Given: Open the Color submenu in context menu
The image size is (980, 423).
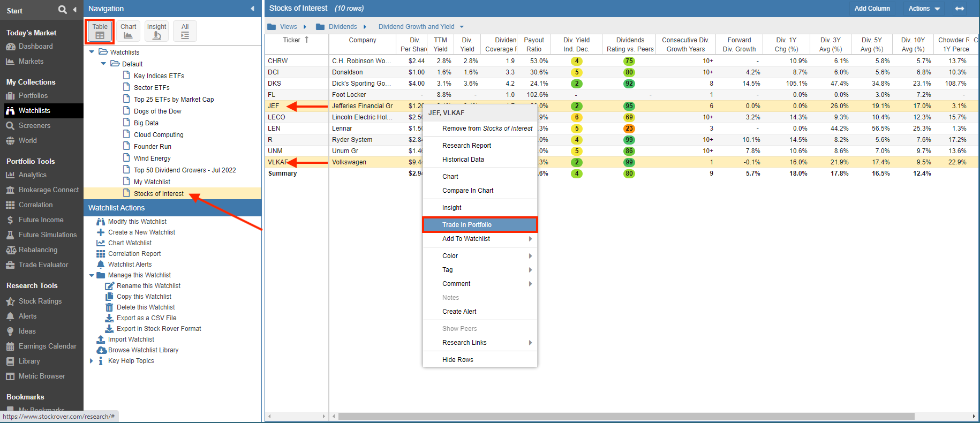Looking at the screenshot, I should (480, 256).
